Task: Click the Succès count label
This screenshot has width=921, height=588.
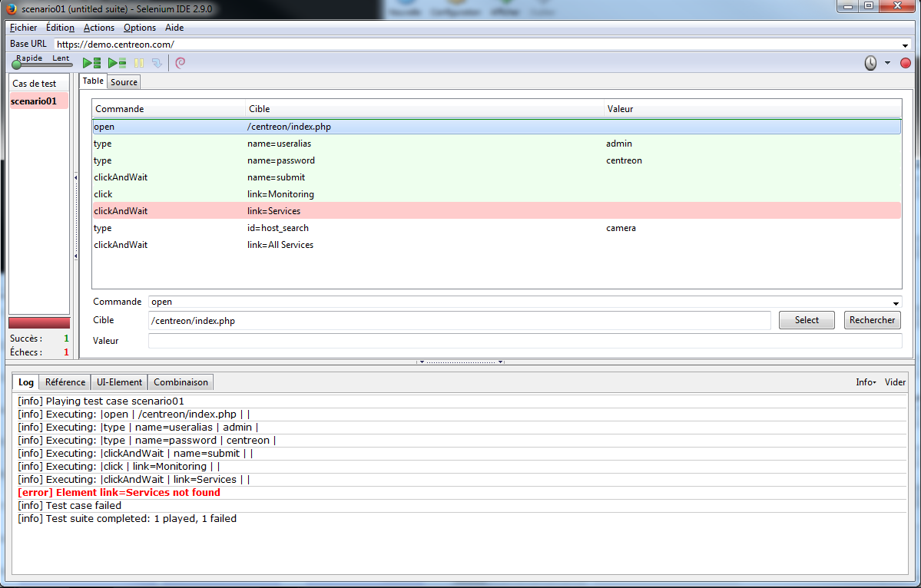Action: pos(26,339)
